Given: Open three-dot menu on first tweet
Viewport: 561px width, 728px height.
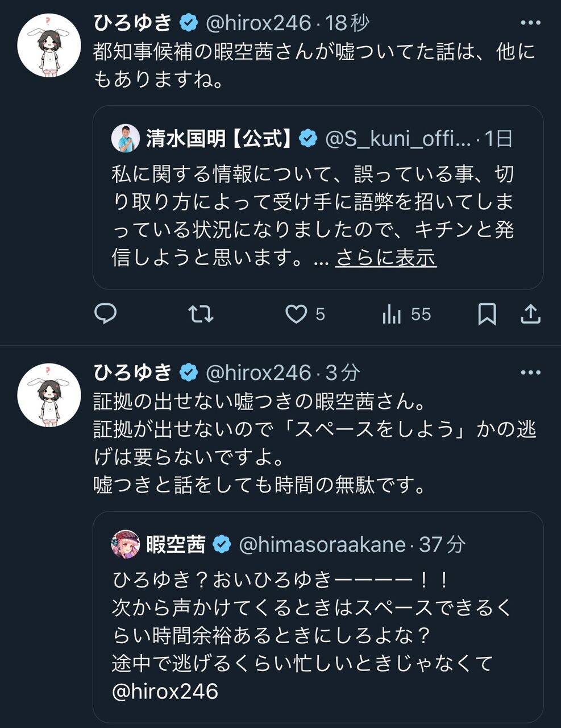Looking at the screenshot, I should pos(530,23).
